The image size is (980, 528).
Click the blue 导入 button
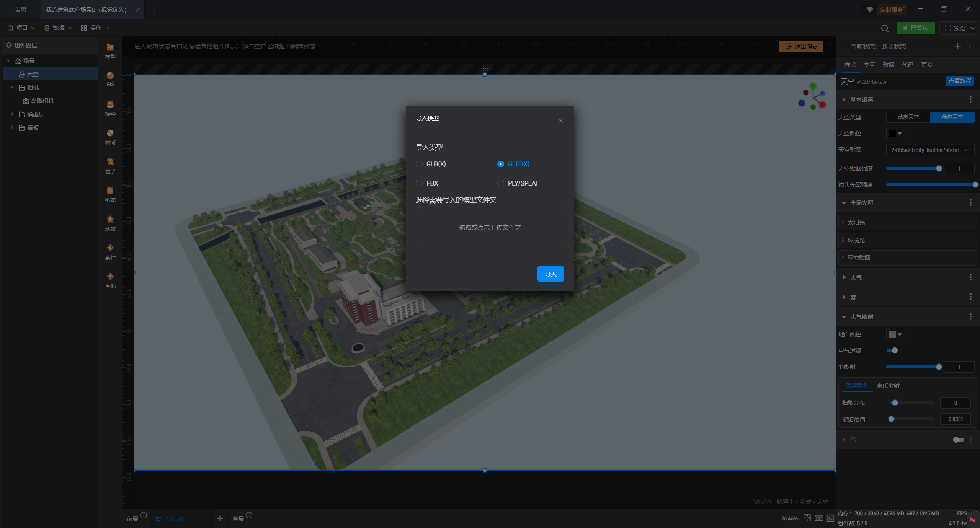coord(550,274)
